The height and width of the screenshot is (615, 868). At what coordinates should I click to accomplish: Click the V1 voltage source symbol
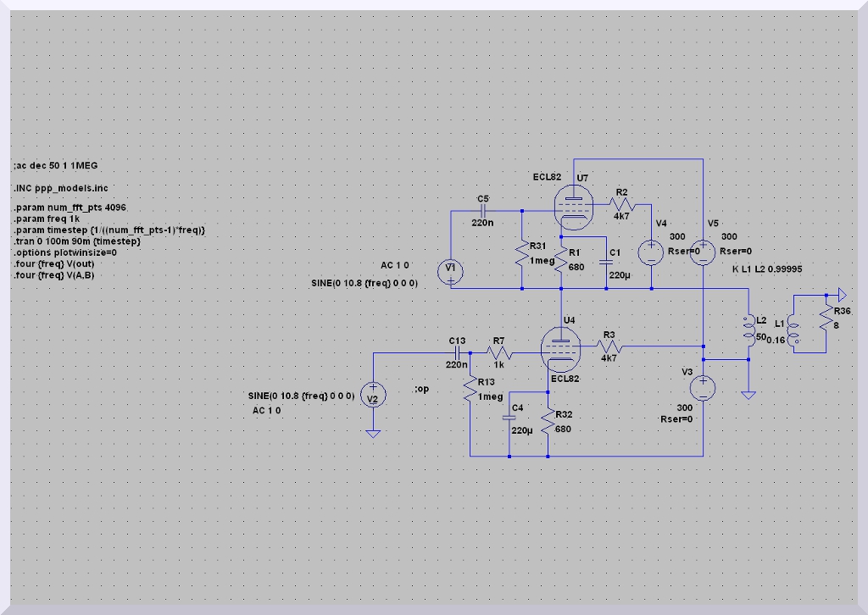(451, 271)
